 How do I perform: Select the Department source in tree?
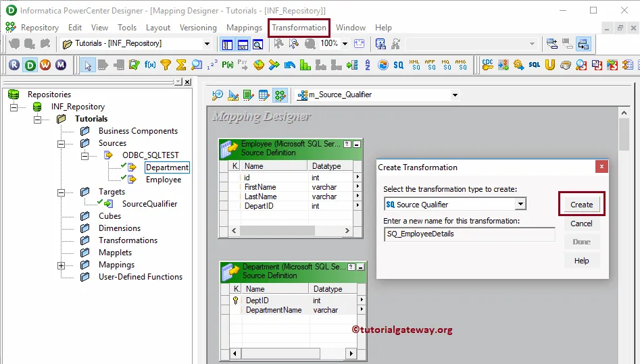(x=167, y=167)
